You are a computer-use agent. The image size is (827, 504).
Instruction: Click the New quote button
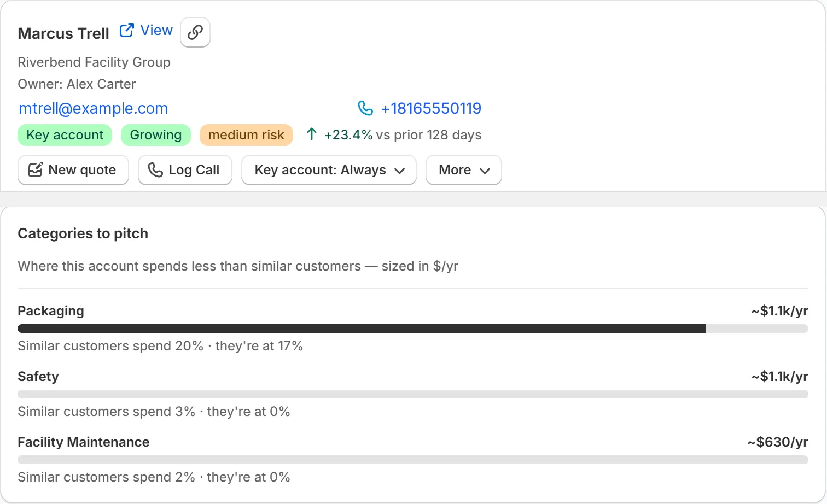point(73,170)
